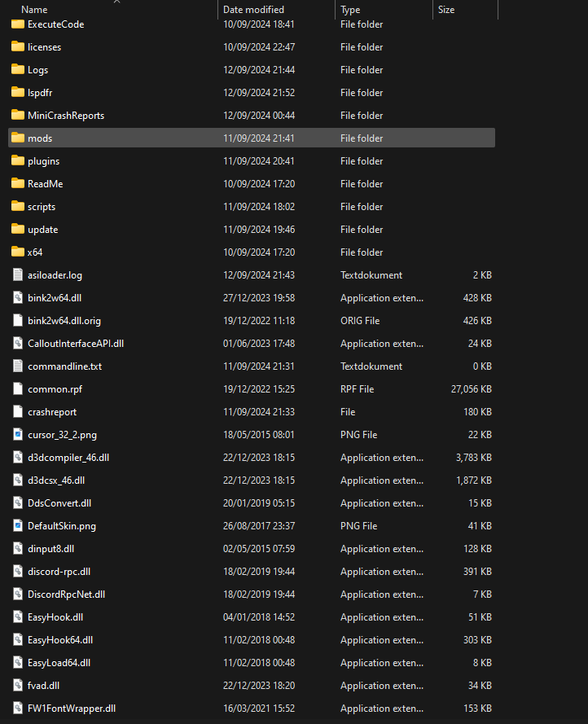Sort by the Size column header

click(446, 10)
